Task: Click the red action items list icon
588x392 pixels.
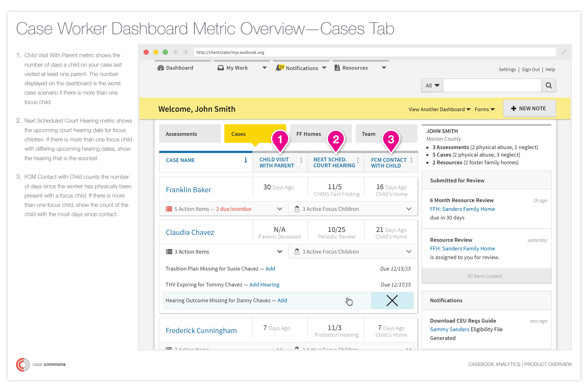Action: coord(169,209)
